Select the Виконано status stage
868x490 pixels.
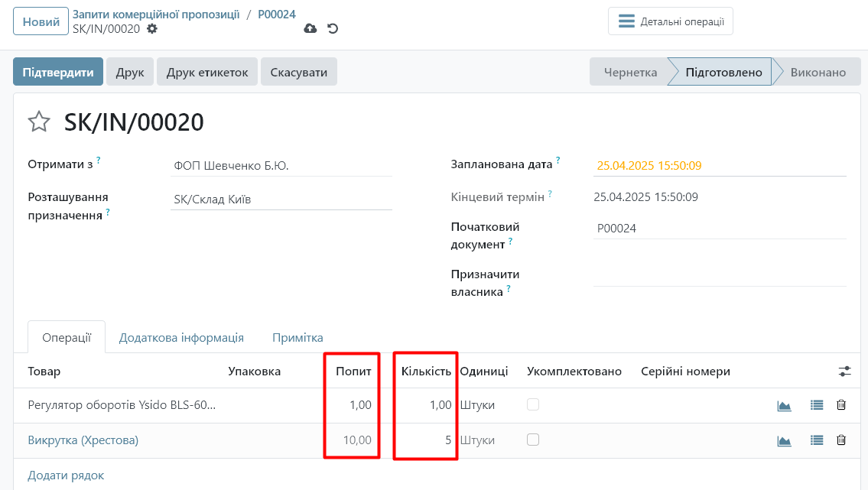point(818,73)
